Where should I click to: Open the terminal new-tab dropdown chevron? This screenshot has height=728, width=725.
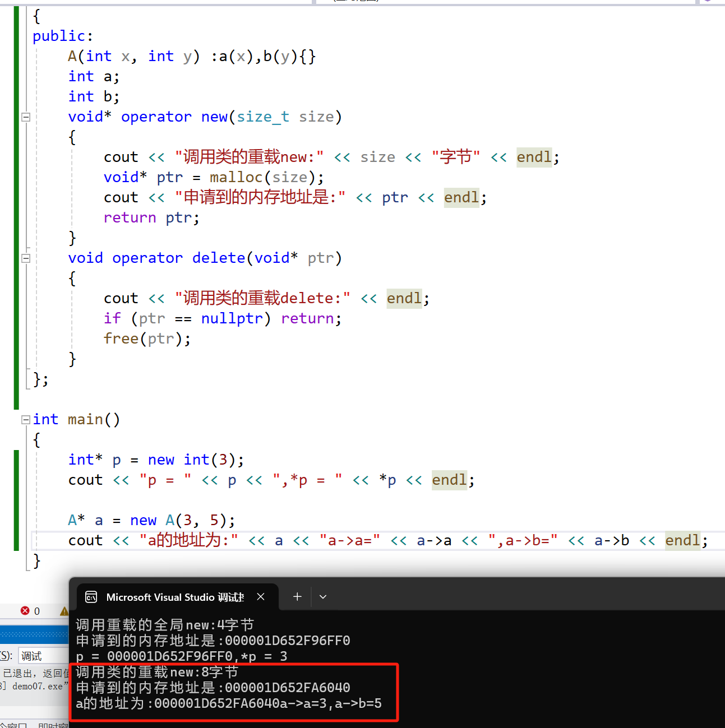click(x=323, y=597)
